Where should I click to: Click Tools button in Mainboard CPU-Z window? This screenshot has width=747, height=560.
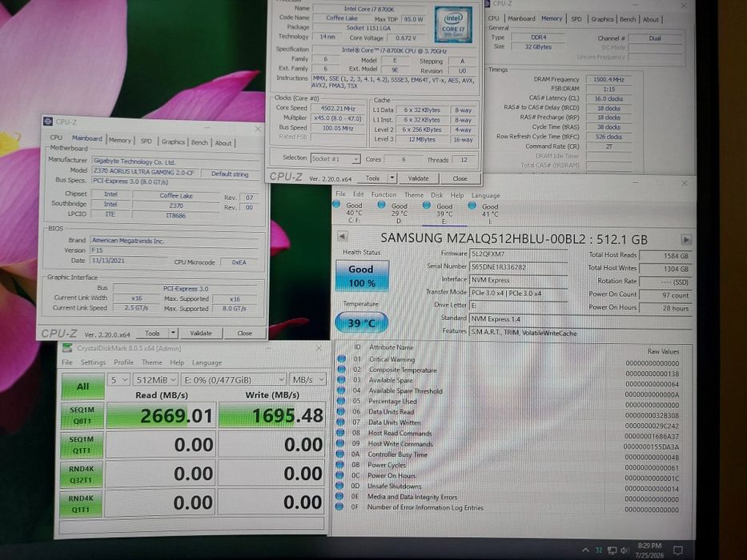[152, 333]
